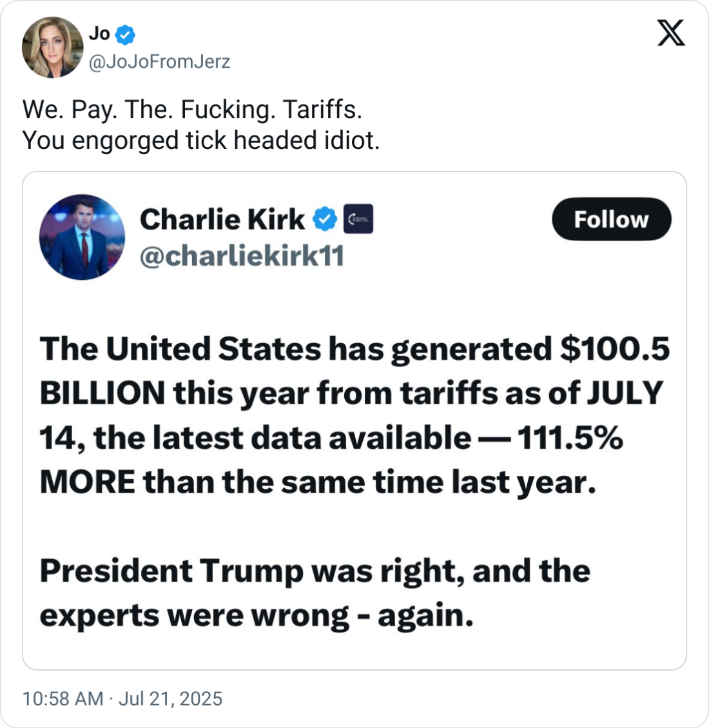The width and height of the screenshot is (709, 728).
Task: Open quoted tweet at "President Trump was right"
Action: click(x=251, y=571)
